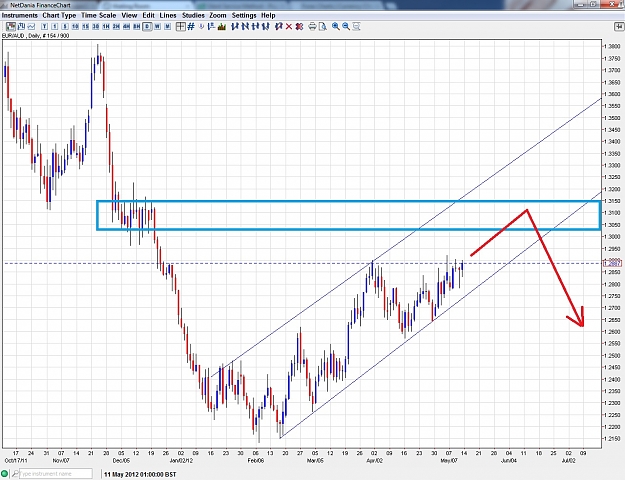Open the Edit menu

tap(149, 16)
